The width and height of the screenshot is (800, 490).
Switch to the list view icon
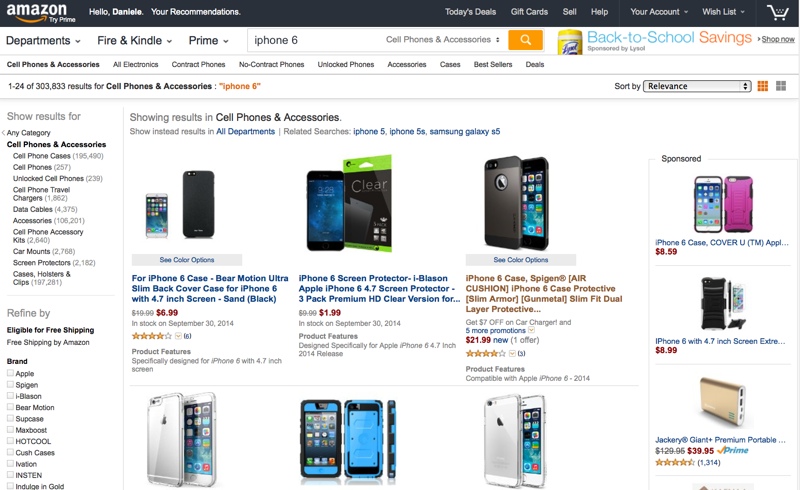coord(781,86)
